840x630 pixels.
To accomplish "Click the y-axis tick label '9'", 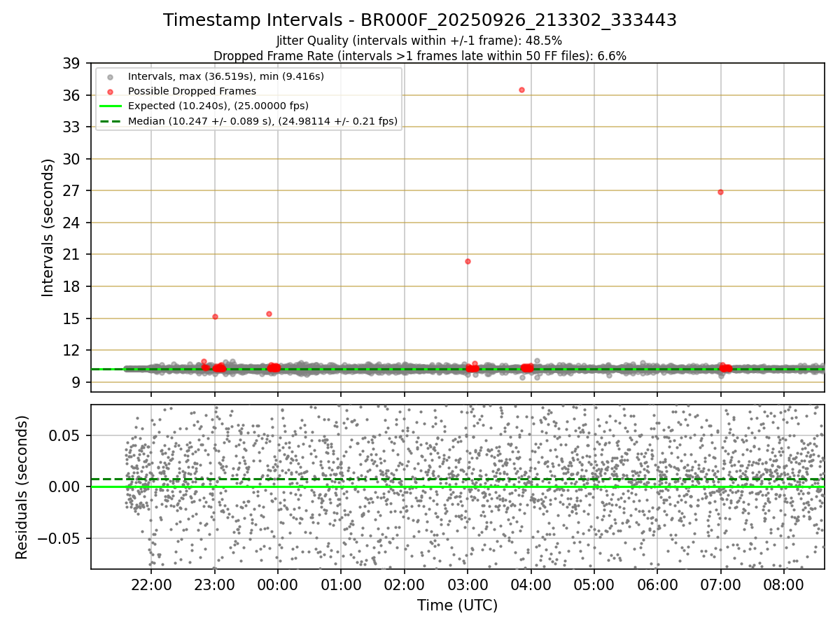I will [x=75, y=382].
